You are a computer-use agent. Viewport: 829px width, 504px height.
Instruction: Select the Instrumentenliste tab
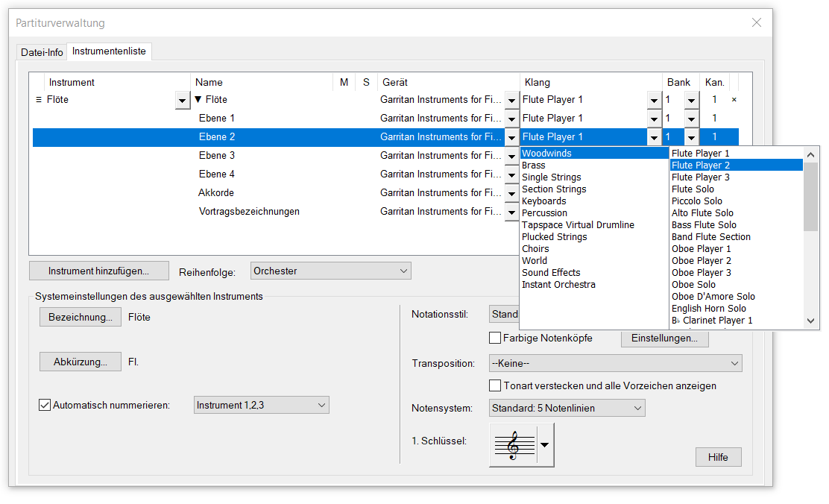pos(109,51)
